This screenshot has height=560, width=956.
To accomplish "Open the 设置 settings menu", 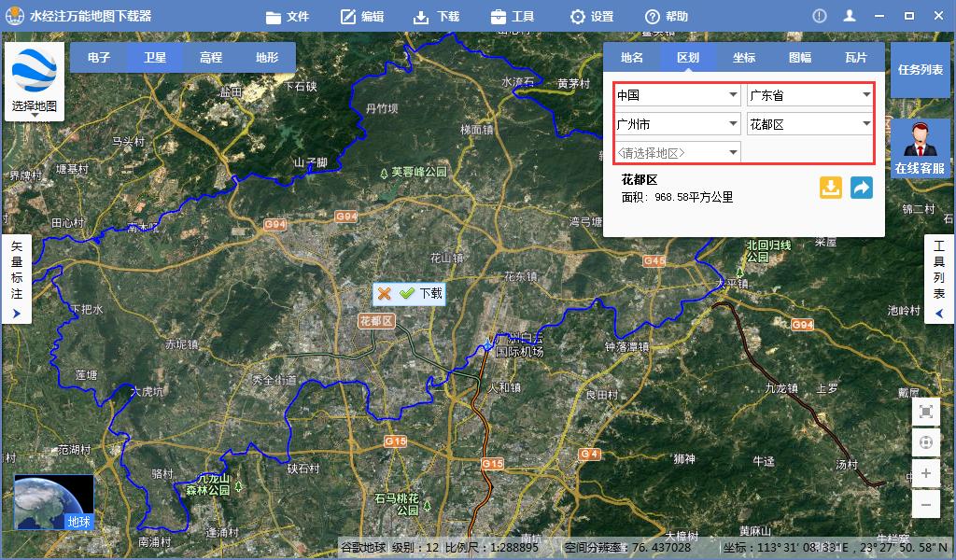I will coord(591,15).
